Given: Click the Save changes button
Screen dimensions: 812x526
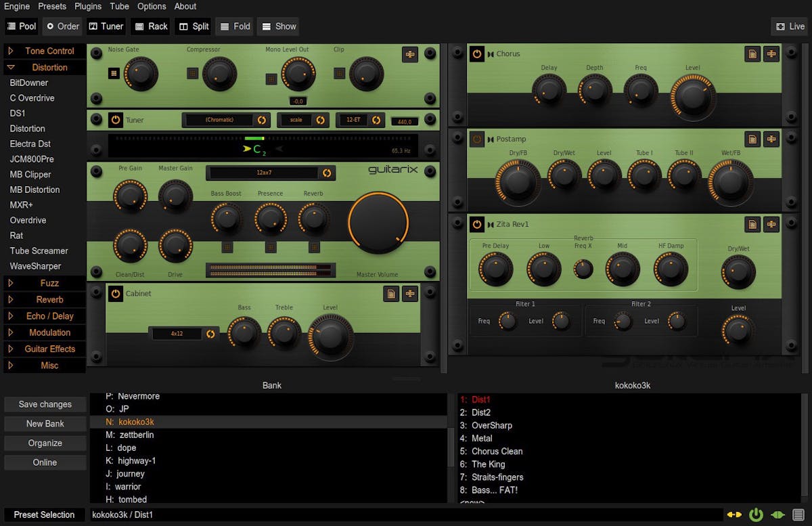Looking at the screenshot, I should click(45, 404).
